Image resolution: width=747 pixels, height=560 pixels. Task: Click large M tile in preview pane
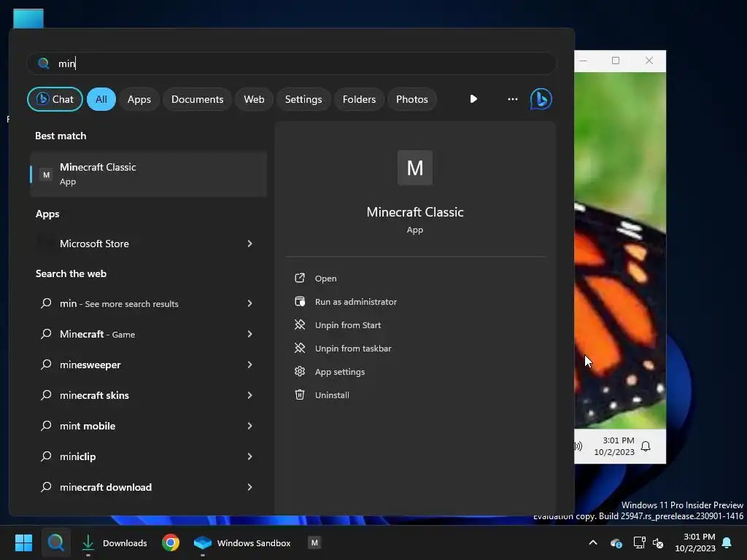415,168
